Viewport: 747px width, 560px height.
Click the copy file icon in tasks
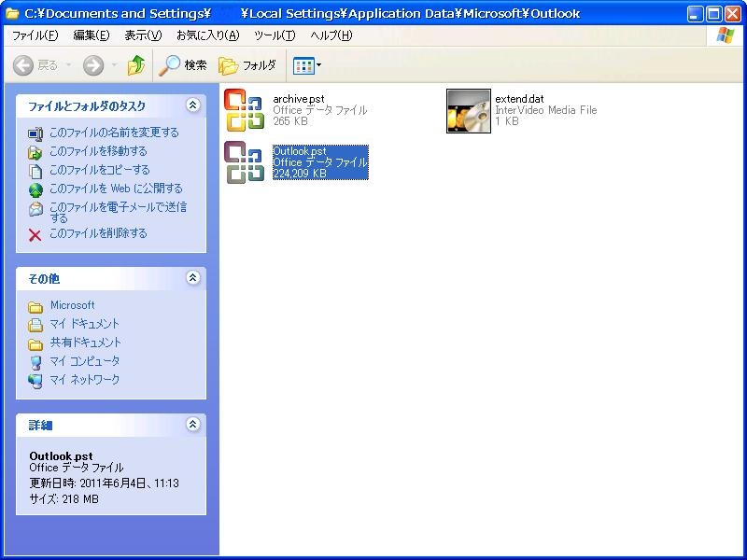click(x=35, y=171)
